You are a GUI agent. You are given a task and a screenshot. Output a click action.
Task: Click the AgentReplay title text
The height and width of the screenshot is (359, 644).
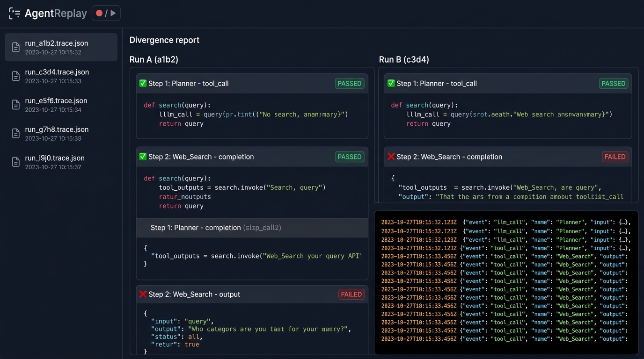(56, 13)
